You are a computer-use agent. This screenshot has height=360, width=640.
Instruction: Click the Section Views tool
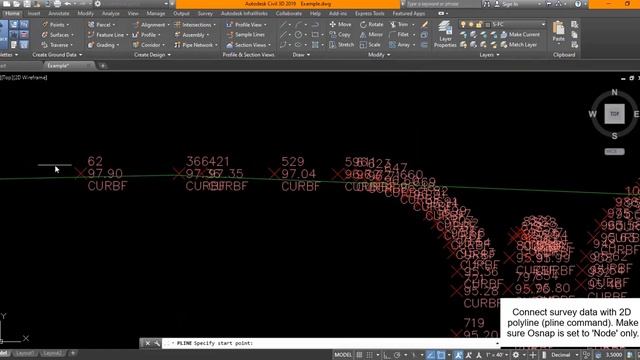248,45
